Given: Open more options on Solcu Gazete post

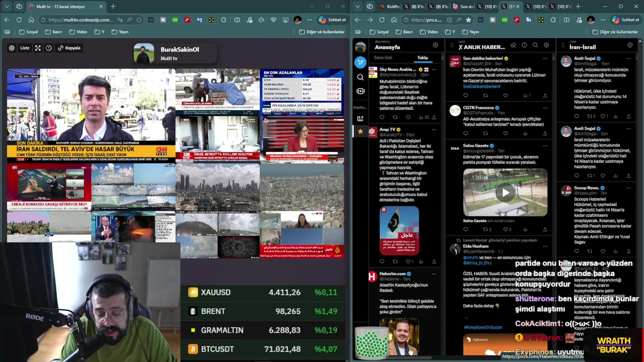Looking at the screenshot, I should [545, 146].
